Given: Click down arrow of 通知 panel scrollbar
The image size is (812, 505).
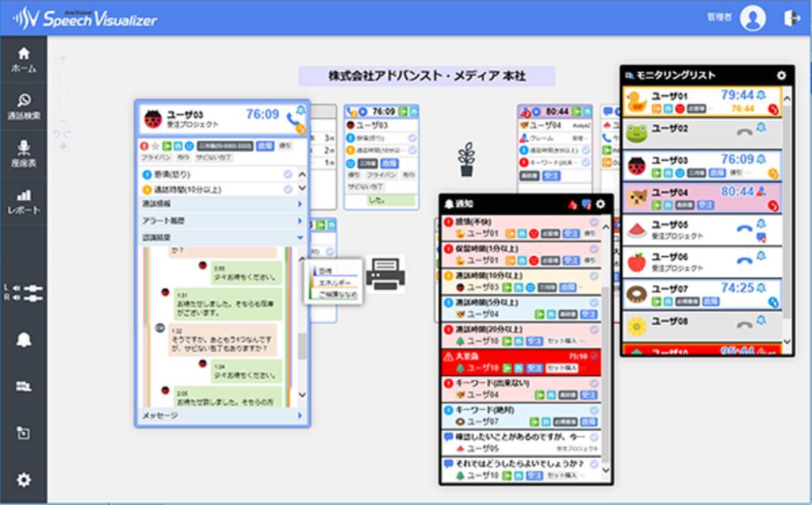Looking at the screenshot, I should pos(606,468).
